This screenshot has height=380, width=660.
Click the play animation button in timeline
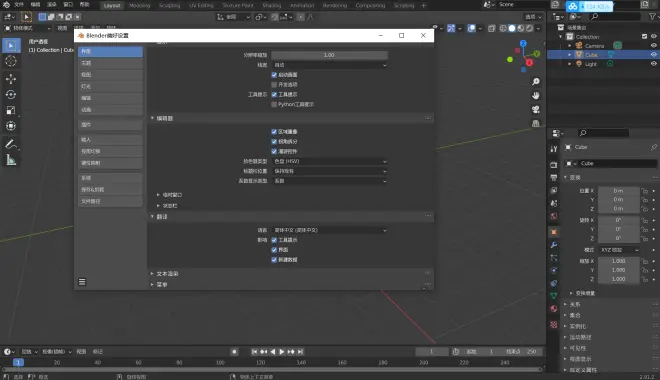pyautogui.click(x=282, y=351)
